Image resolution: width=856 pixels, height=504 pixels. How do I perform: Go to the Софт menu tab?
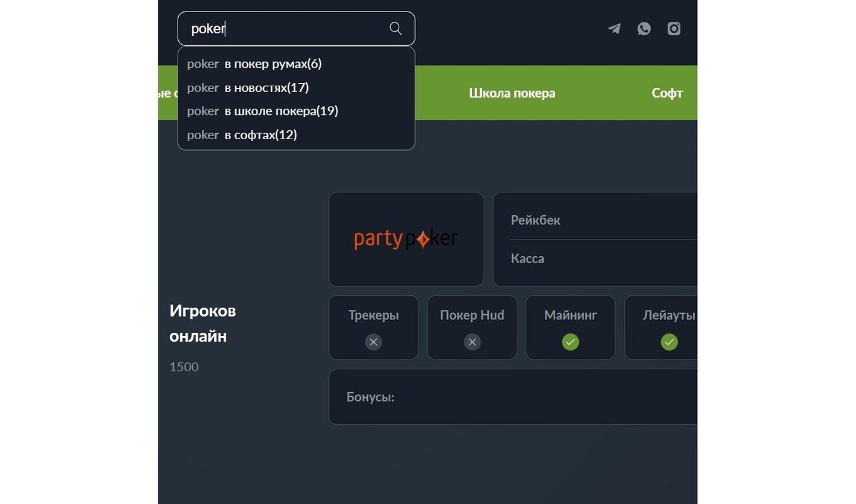point(667,93)
